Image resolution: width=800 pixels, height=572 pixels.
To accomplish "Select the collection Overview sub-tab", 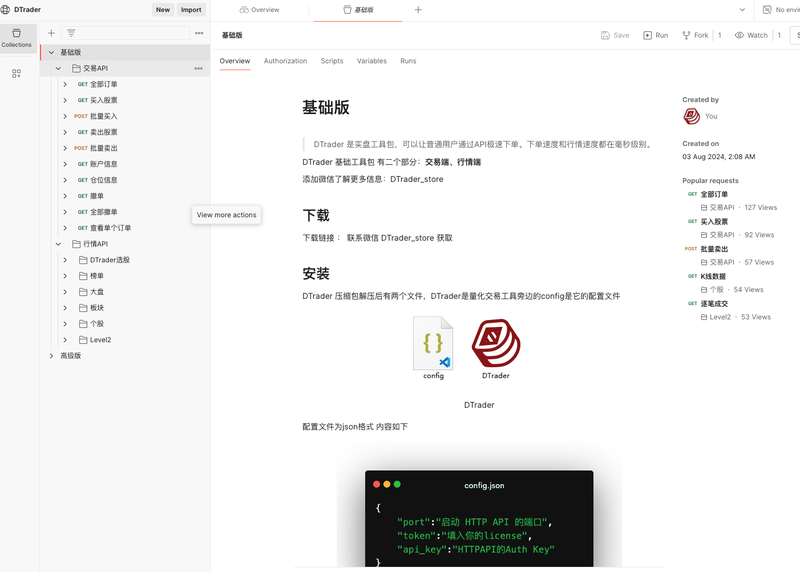I will click(235, 61).
